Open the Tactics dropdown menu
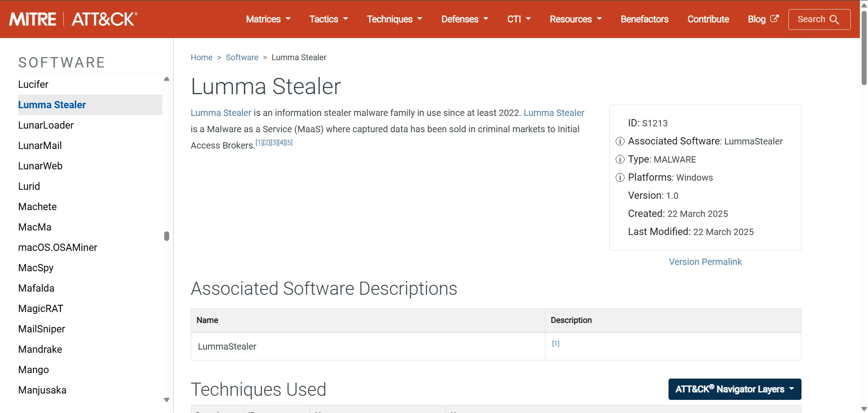 (328, 19)
